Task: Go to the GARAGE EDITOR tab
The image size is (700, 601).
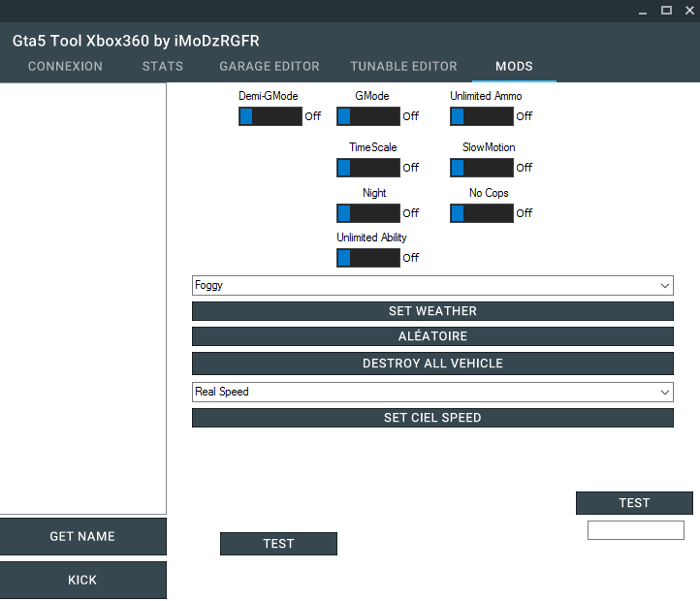Action: coord(270,67)
